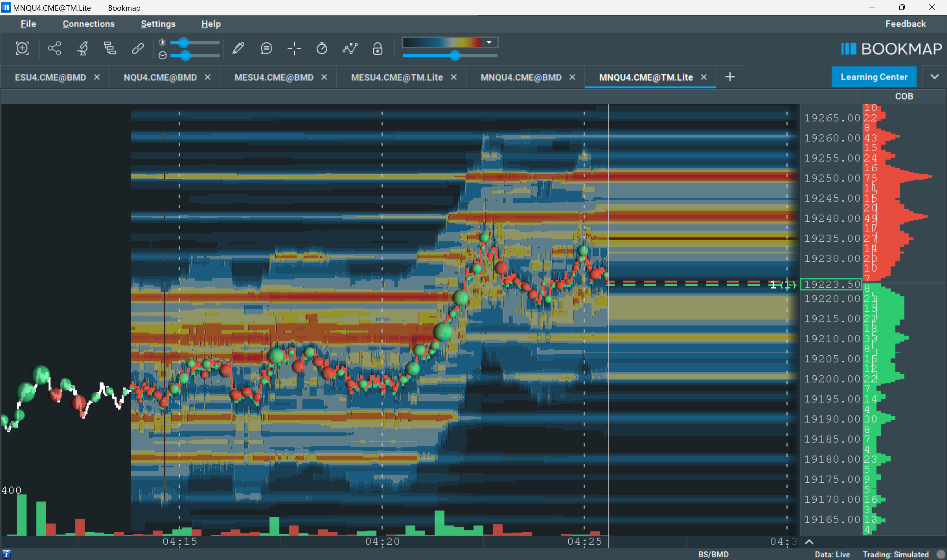Select the pencil drawing tool
This screenshot has width=947, height=560.
238,48
